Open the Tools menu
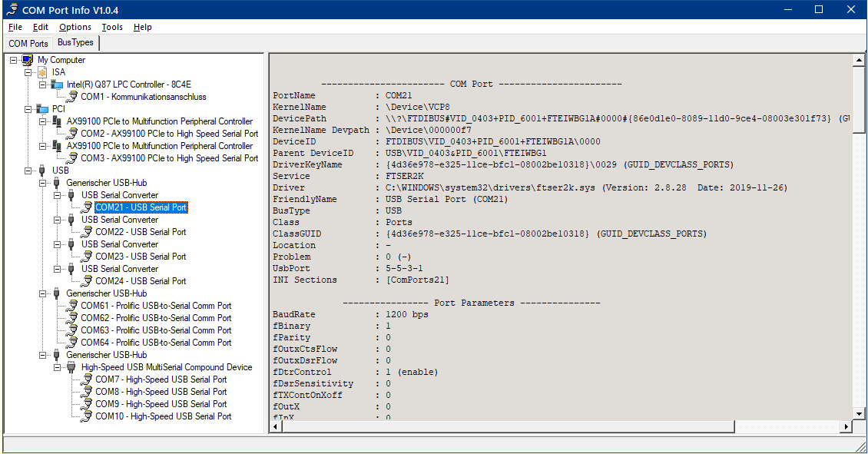This screenshot has width=868, height=454. pyautogui.click(x=112, y=27)
